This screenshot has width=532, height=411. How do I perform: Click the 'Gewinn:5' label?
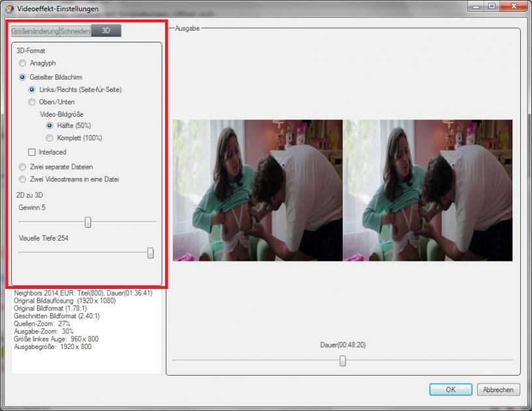coord(32,207)
